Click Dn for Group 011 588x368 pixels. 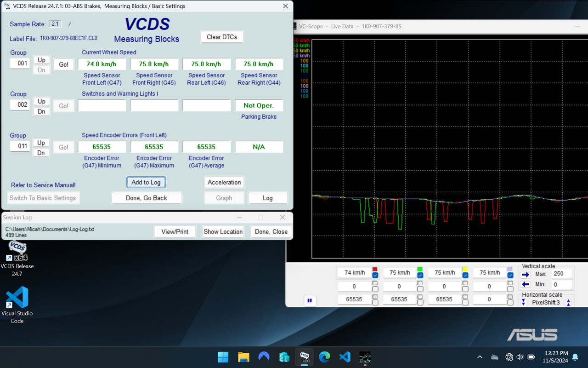click(x=41, y=153)
